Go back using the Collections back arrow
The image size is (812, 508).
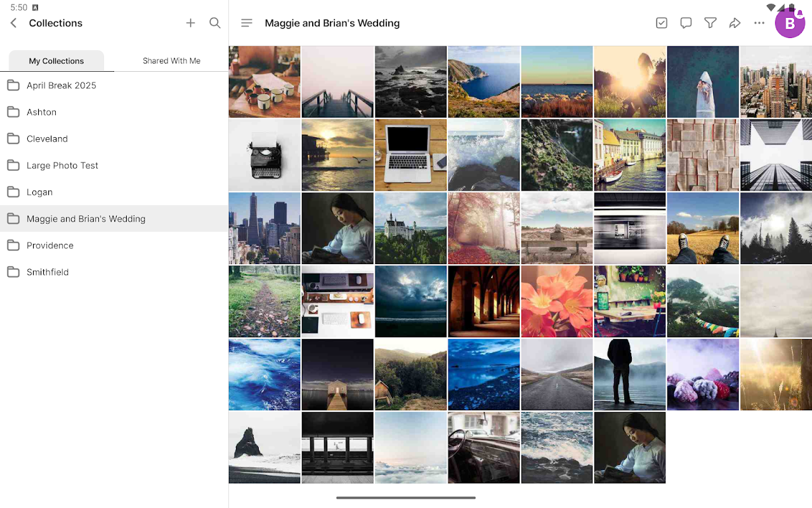[x=13, y=23]
